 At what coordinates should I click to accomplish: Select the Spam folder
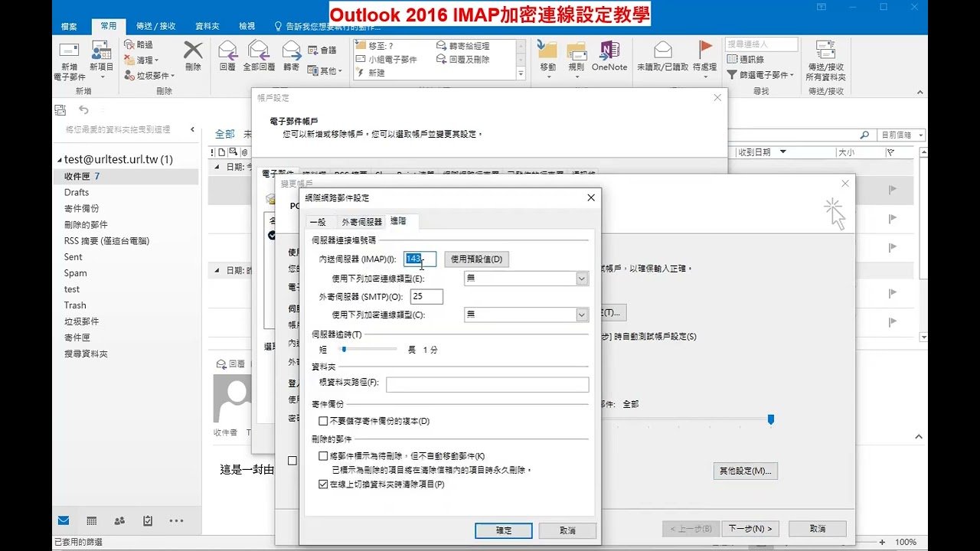point(76,273)
